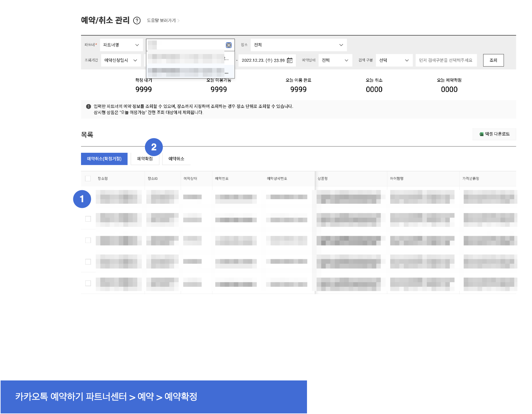
Task: Expand the 장소 전체 dropdown
Action: 298,45
